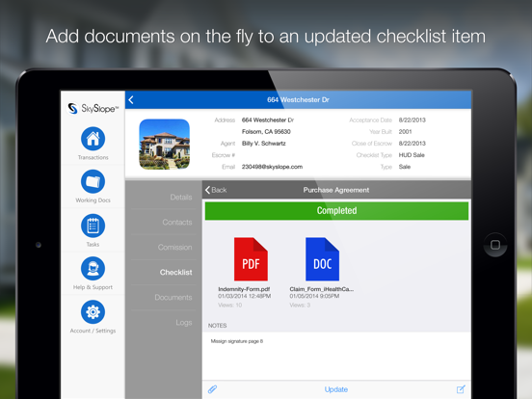This screenshot has width=532, height=399.
Task: Click the Indemnity-Form.pdf file name
Action: [244, 289]
